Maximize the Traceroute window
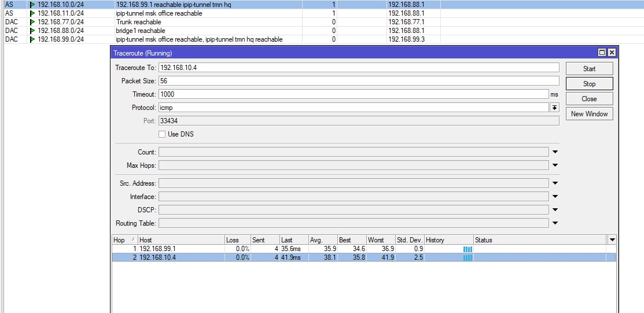644x313 pixels. (x=602, y=53)
